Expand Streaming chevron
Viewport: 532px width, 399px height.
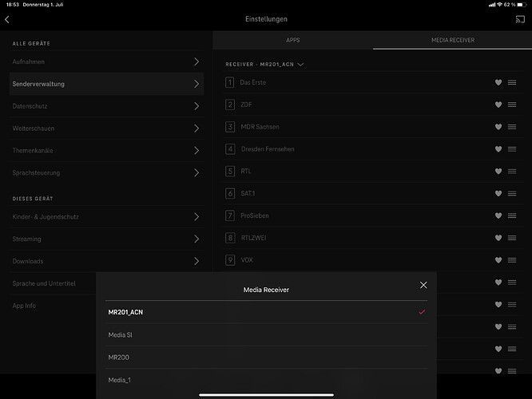pyautogui.click(x=197, y=239)
